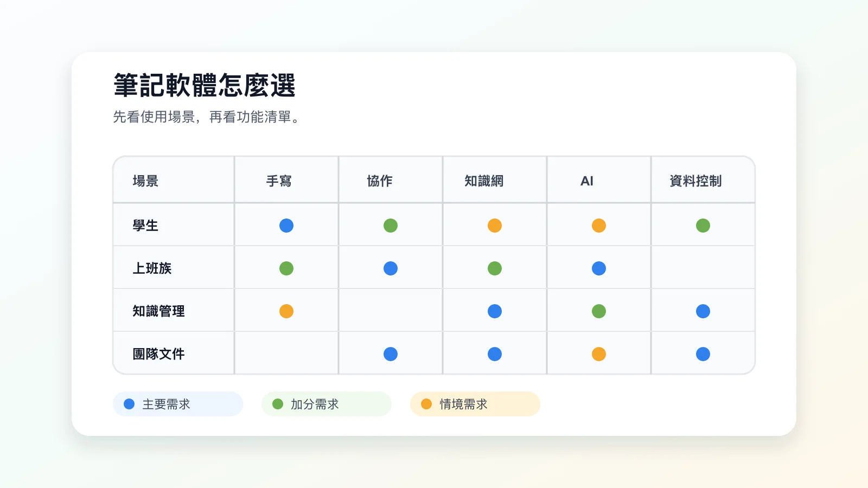Click the blue dot for 團隊文件 under 資料控制
This screenshot has width=868, height=488.
point(703,354)
